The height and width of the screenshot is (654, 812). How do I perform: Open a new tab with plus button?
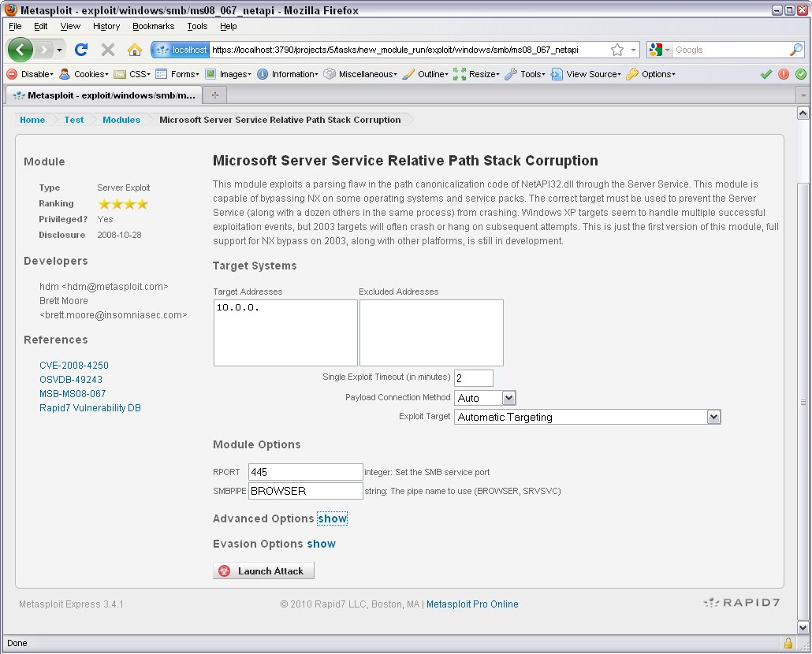(215, 95)
